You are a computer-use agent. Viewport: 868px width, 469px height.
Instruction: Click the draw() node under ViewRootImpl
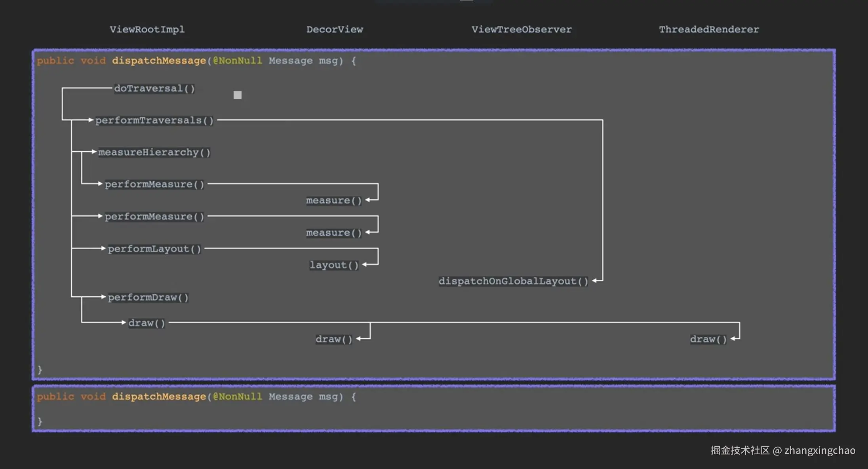[146, 323]
